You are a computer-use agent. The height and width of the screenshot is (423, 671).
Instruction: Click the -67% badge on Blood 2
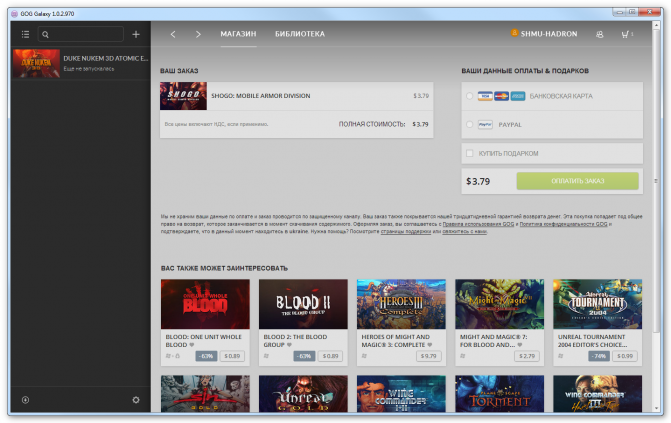(x=304, y=356)
